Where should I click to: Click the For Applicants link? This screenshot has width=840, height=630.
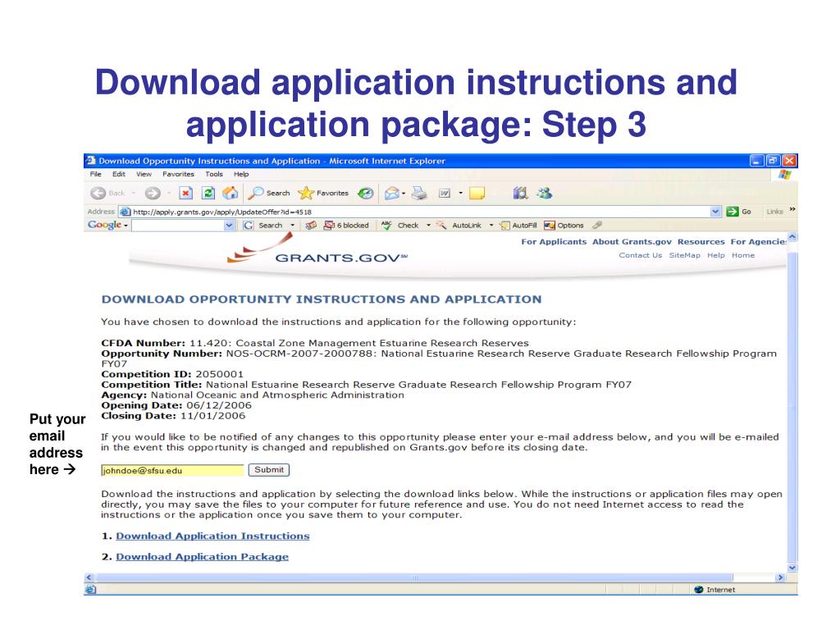554,242
